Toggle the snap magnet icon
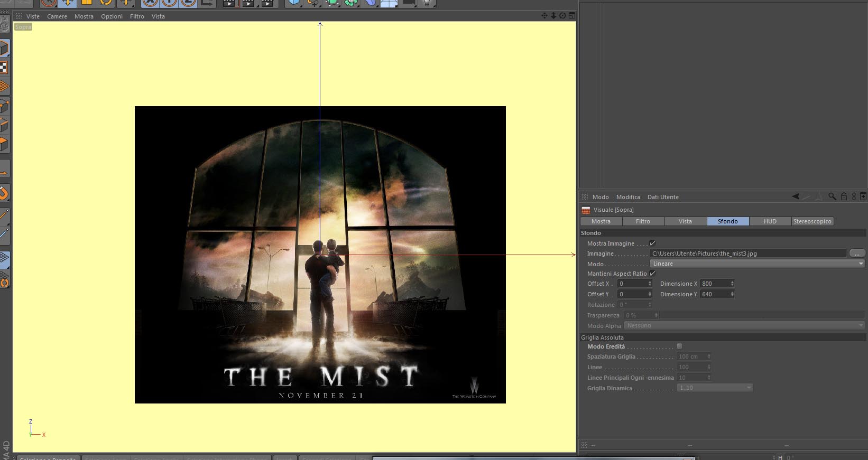 click(4, 193)
